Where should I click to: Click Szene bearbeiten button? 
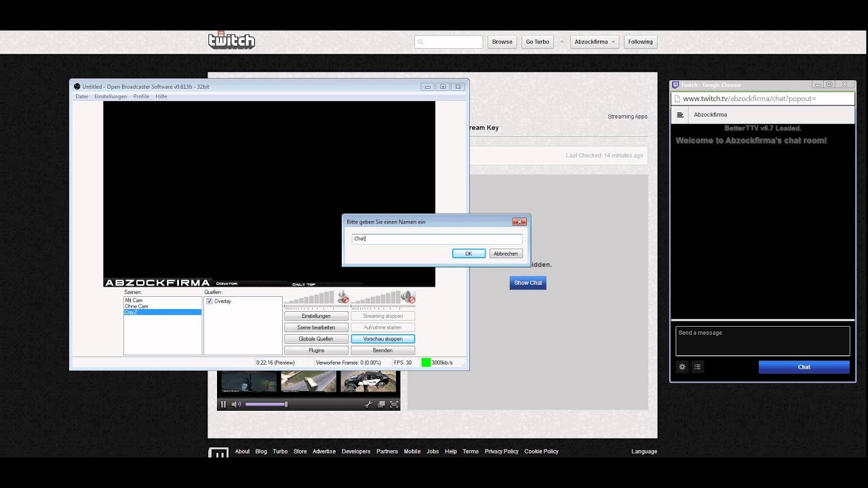click(316, 327)
